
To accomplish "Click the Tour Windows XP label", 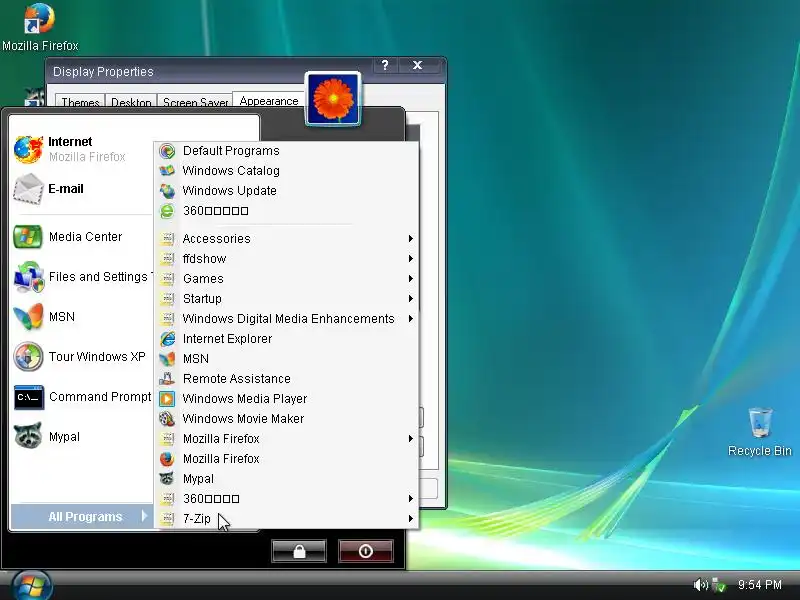I will coord(97,357).
